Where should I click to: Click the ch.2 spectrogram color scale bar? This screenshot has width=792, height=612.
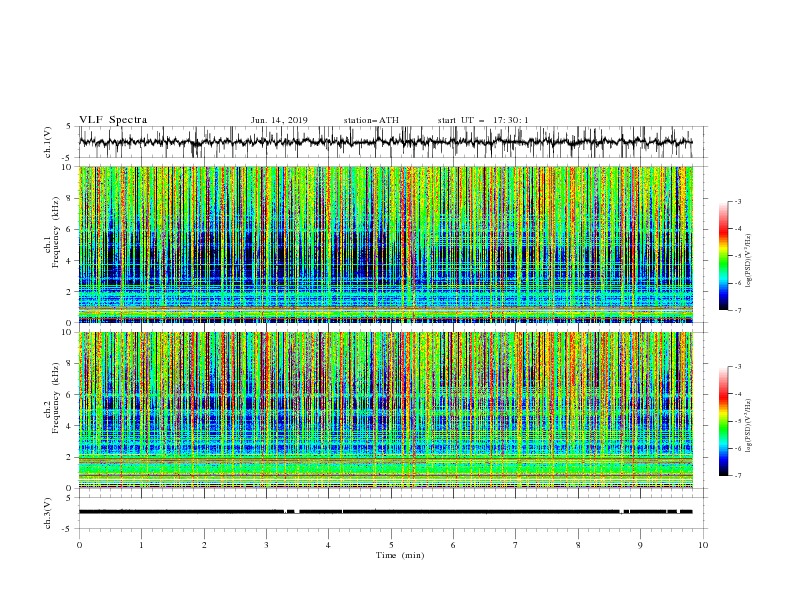(x=723, y=421)
